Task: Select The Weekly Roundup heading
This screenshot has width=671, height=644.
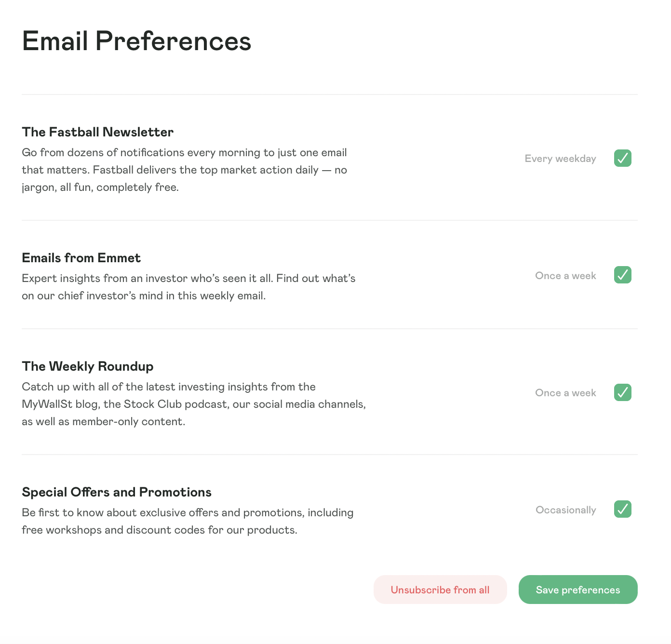Action: (87, 366)
